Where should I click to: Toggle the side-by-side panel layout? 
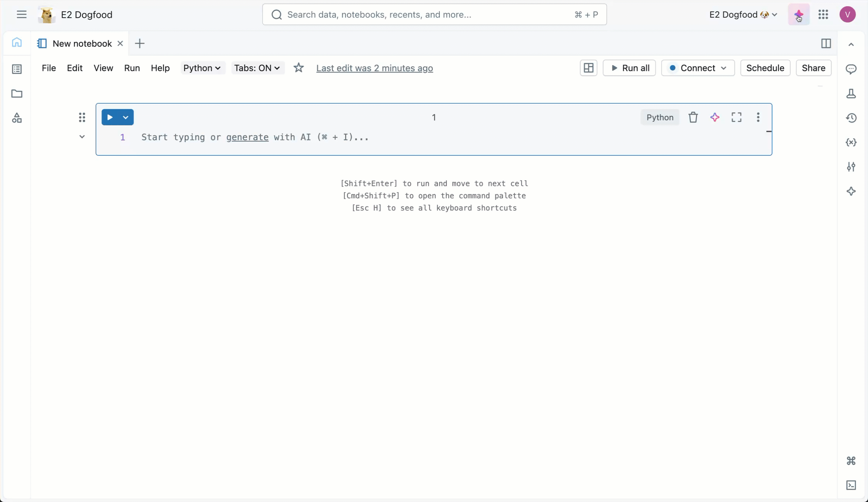coord(826,43)
